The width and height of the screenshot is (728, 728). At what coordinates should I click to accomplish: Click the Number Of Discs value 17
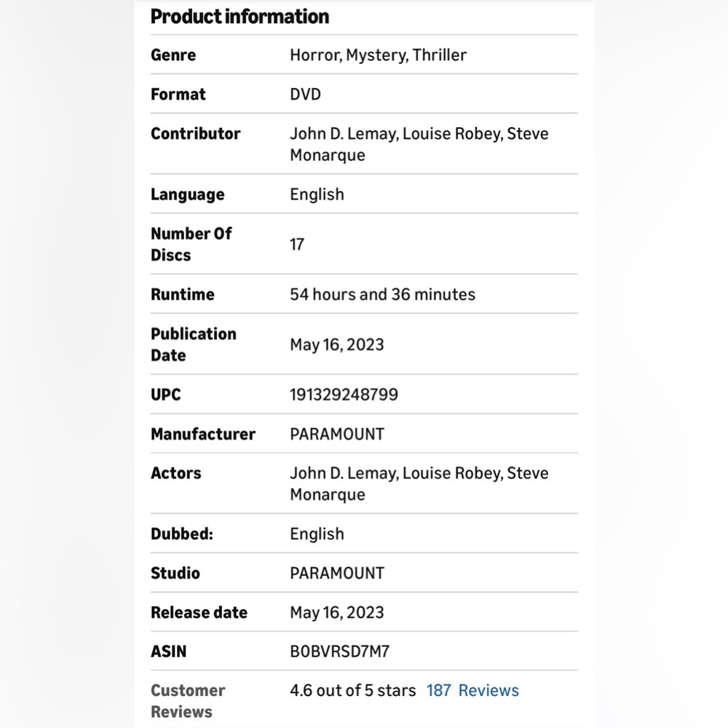(x=297, y=244)
